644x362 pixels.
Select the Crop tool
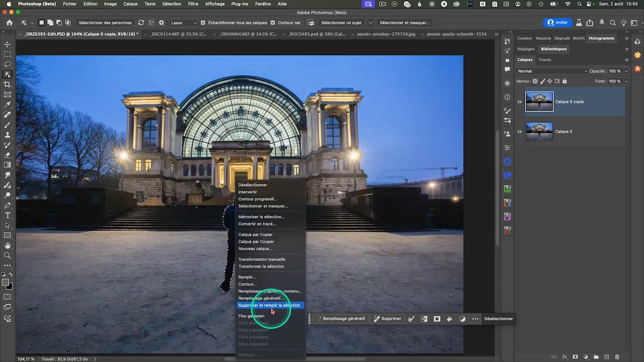point(8,84)
